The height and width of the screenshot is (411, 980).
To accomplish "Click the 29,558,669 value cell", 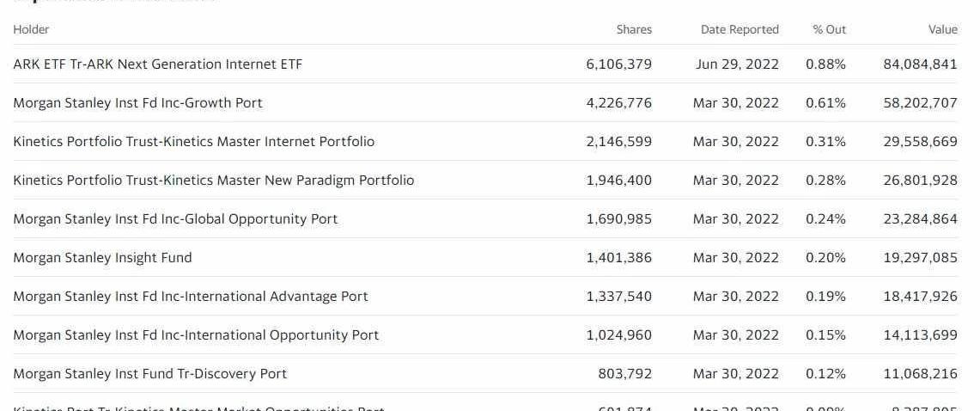I will 920,142.
